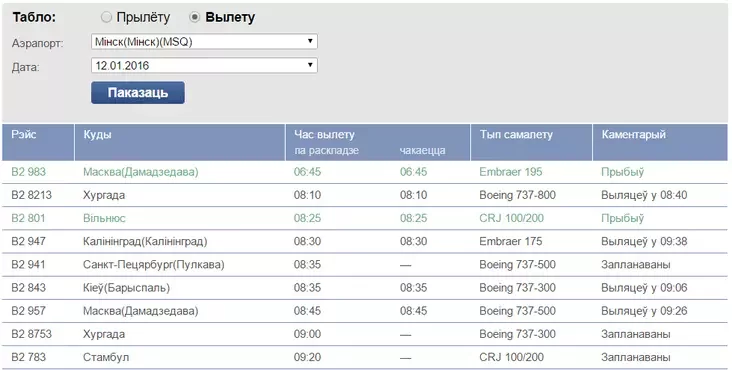Click Boeing 737-300 in B2 843 row
The image size is (732, 370).
pos(517,287)
